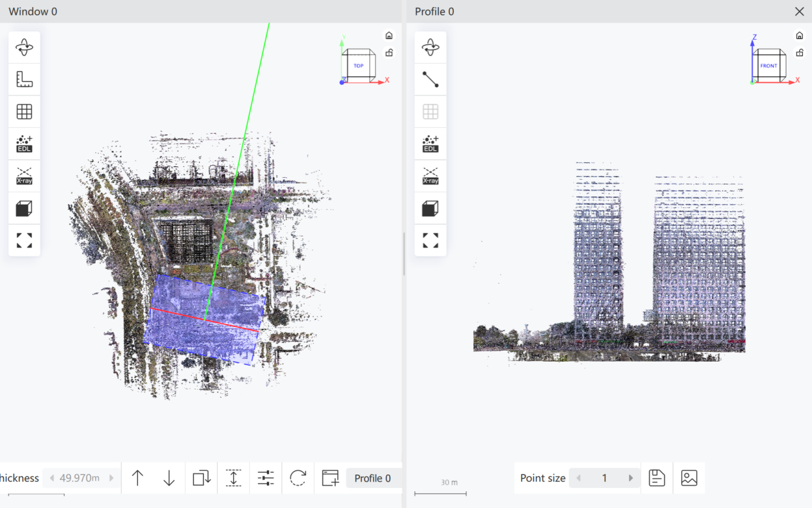Toggle X-ray mode in Profile 0 view

[431, 176]
